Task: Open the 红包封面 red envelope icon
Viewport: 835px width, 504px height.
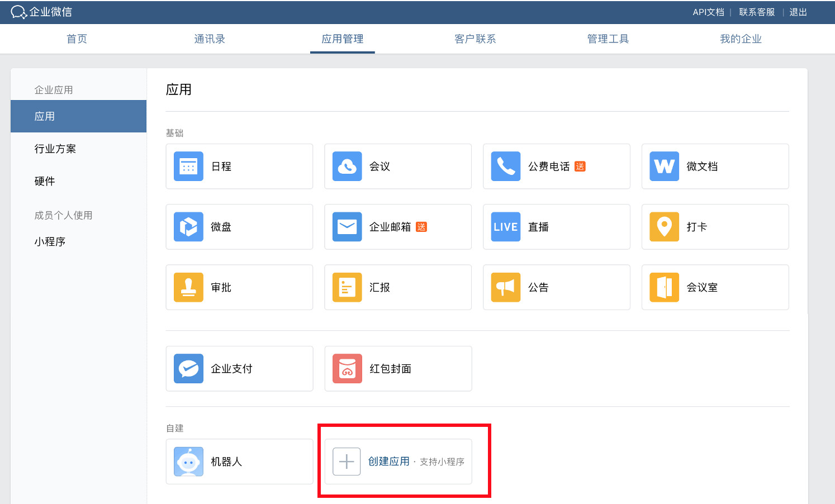Action: (x=347, y=369)
